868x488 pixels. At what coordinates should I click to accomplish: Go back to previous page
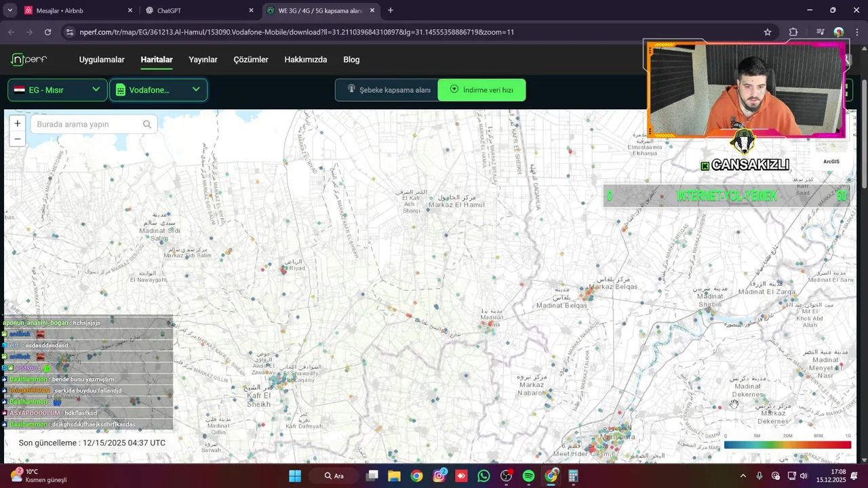click(11, 32)
